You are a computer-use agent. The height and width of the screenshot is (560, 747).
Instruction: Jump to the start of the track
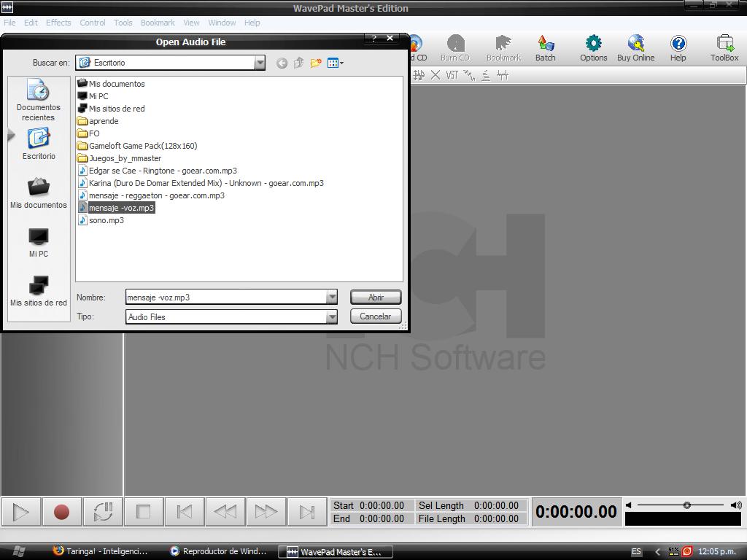tap(185, 512)
